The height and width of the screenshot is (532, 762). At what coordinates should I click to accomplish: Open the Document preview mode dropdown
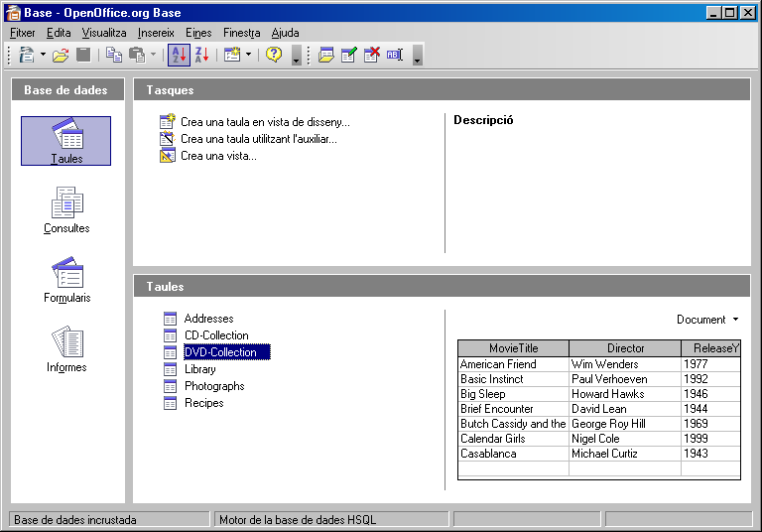click(707, 320)
